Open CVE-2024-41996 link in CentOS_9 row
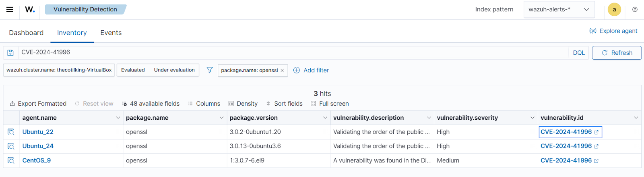The image size is (644, 177). point(566,160)
